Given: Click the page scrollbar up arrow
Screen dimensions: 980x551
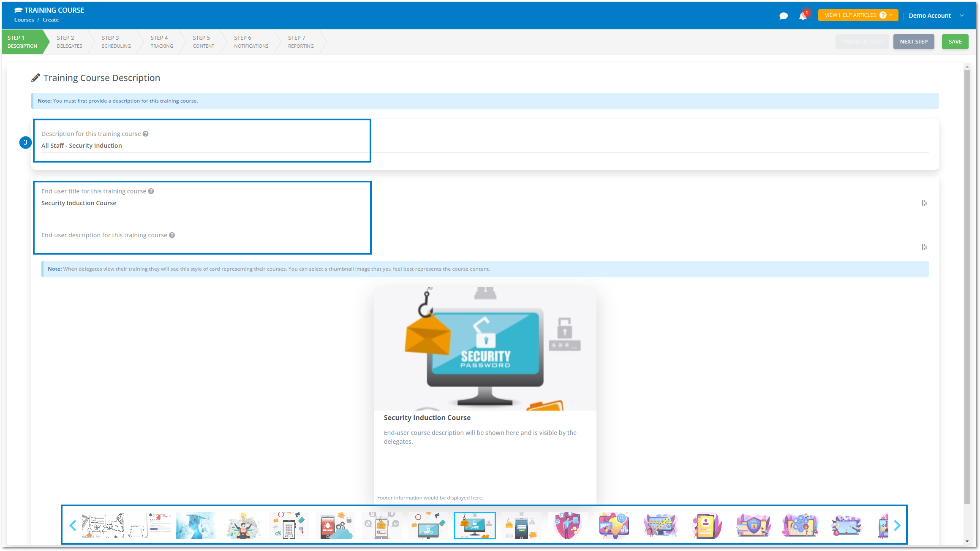Looking at the screenshot, I should [967, 67].
